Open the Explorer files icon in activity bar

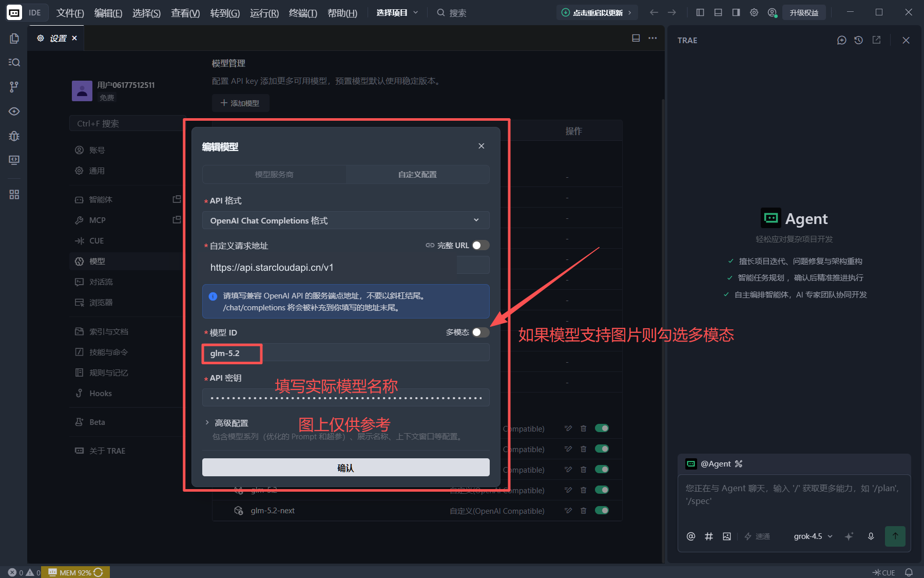coord(14,39)
